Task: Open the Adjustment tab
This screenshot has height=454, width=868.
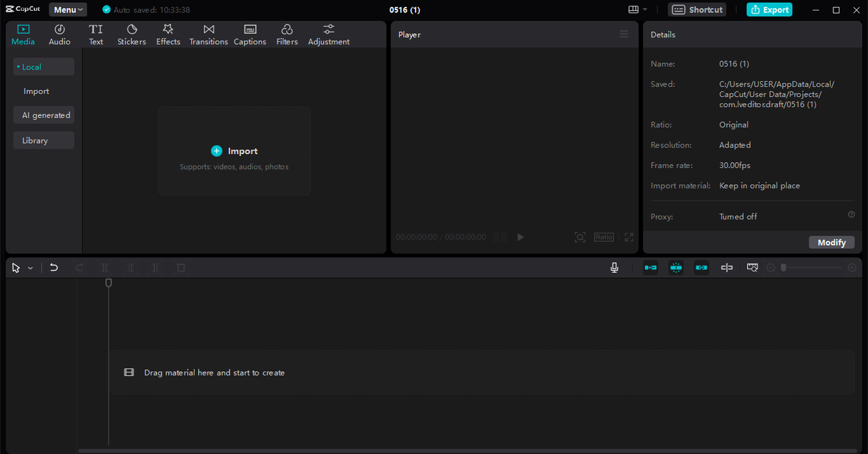Action: click(x=329, y=35)
